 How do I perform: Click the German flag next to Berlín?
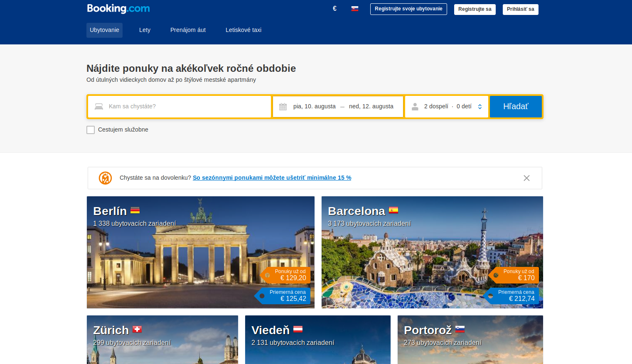pyautogui.click(x=135, y=210)
